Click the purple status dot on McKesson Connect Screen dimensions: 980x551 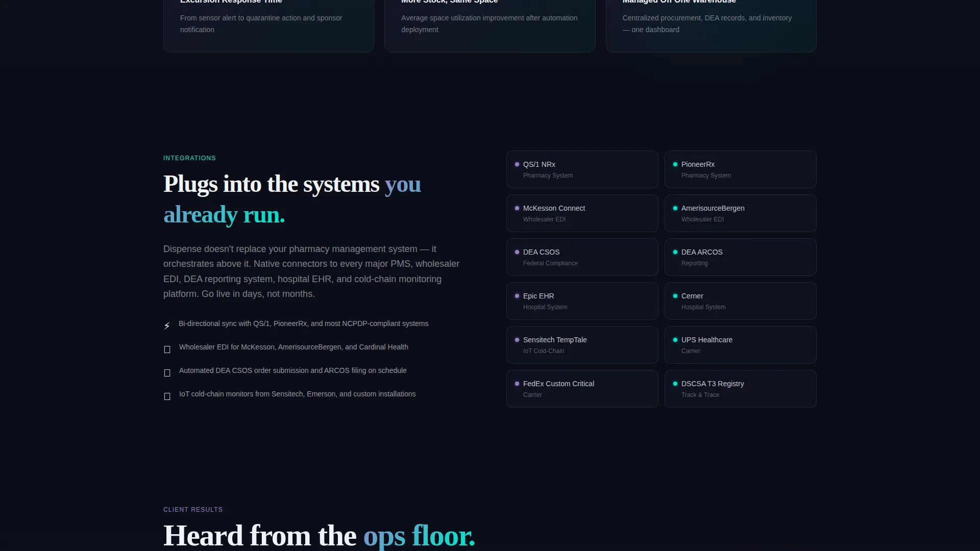pyautogui.click(x=517, y=208)
